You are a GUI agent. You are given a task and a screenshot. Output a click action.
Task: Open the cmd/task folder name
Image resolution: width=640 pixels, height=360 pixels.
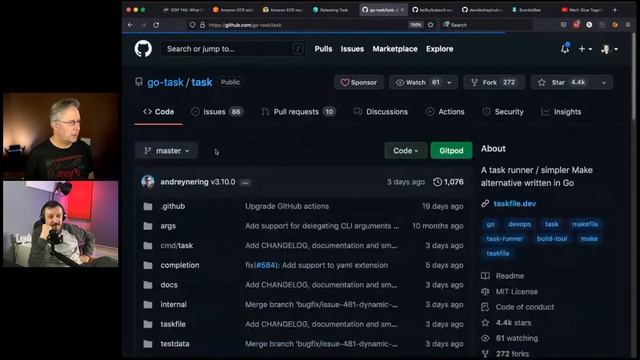pyautogui.click(x=176, y=245)
